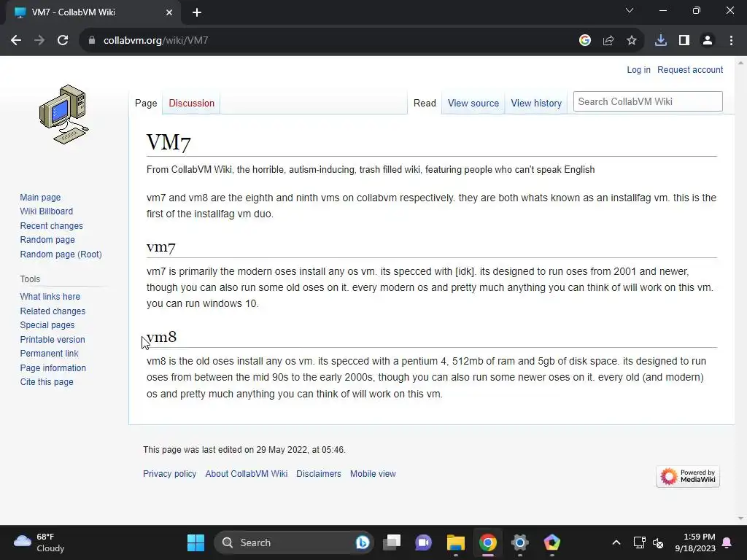Open the View history tab
The width and height of the screenshot is (747, 560).
pyautogui.click(x=536, y=104)
